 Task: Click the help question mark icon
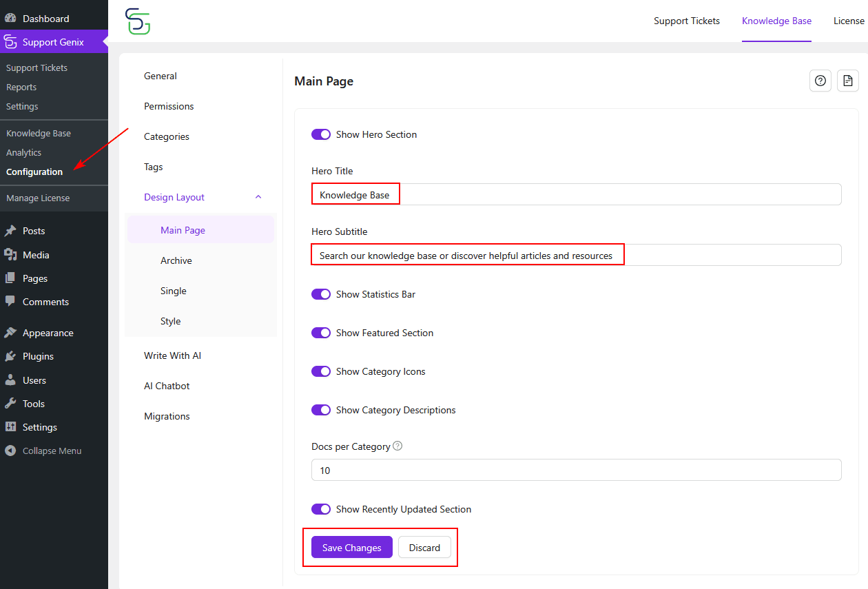click(820, 81)
